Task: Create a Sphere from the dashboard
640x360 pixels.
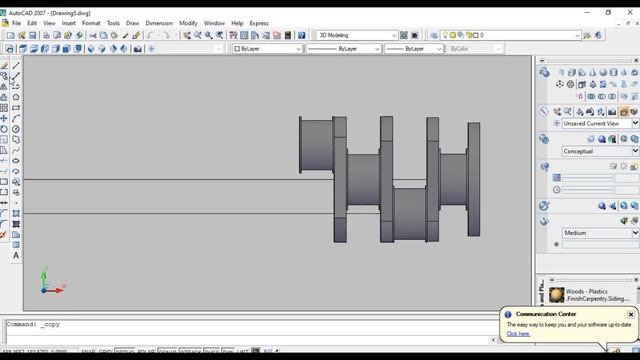Action: click(x=603, y=73)
